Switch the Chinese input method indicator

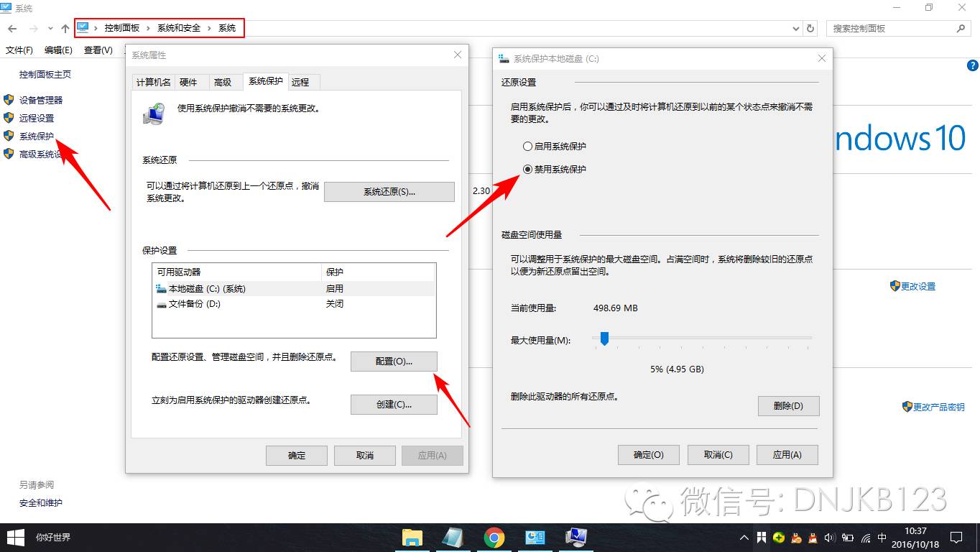click(882, 538)
